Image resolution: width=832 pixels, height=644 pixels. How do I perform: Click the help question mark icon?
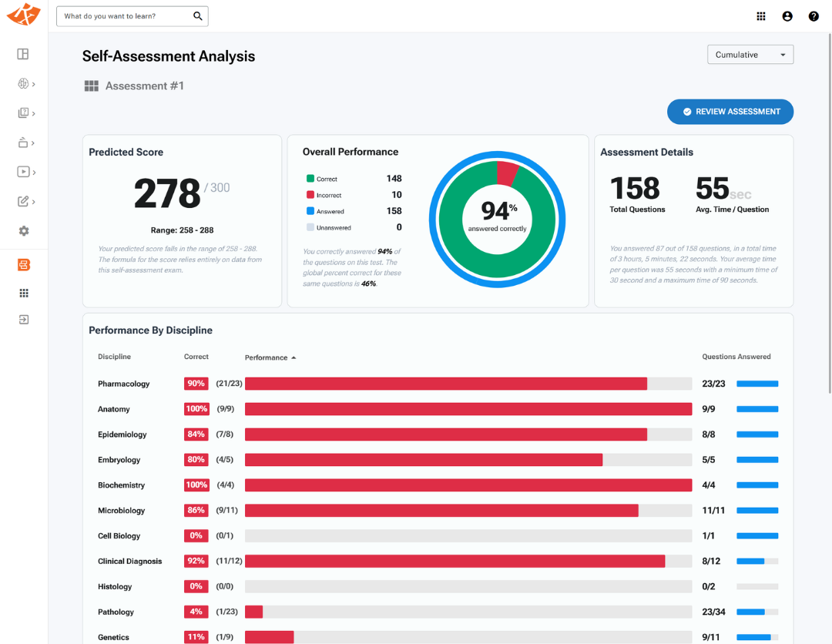(x=814, y=16)
